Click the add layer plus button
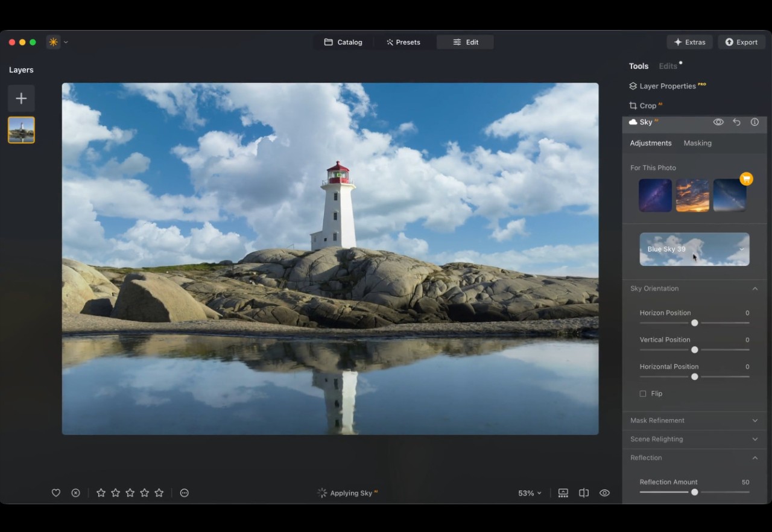The width and height of the screenshot is (772, 532). (x=21, y=98)
